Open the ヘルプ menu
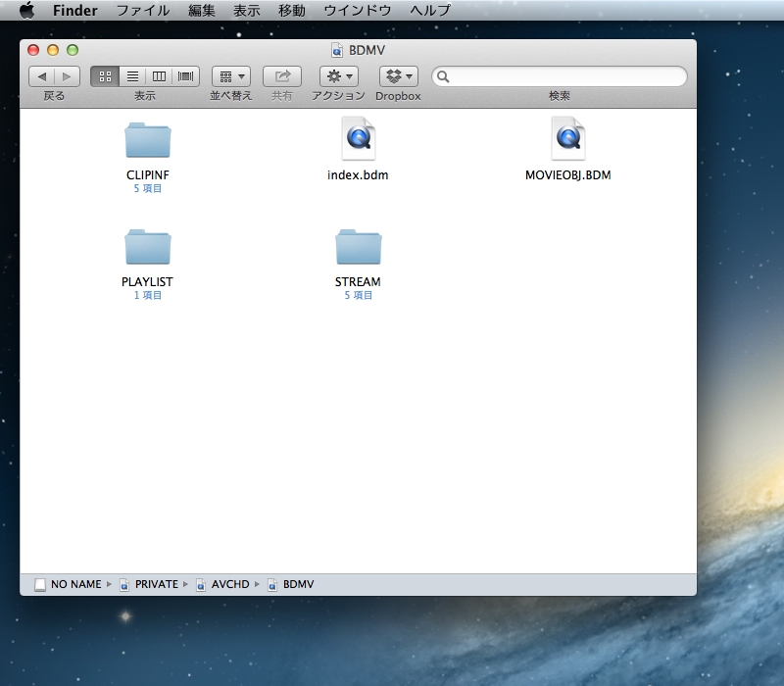Viewport: 784px width, 686px height. click(430, 10)
